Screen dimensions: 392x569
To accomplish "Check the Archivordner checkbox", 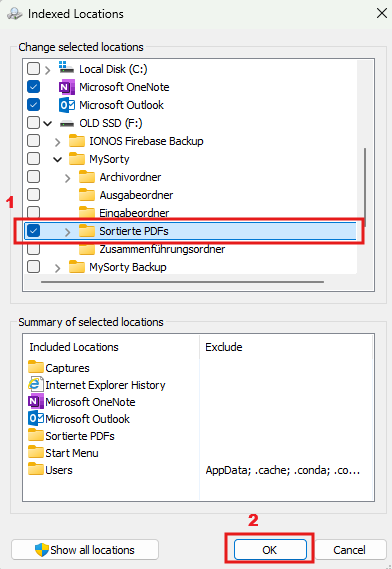I will (33, 177).
